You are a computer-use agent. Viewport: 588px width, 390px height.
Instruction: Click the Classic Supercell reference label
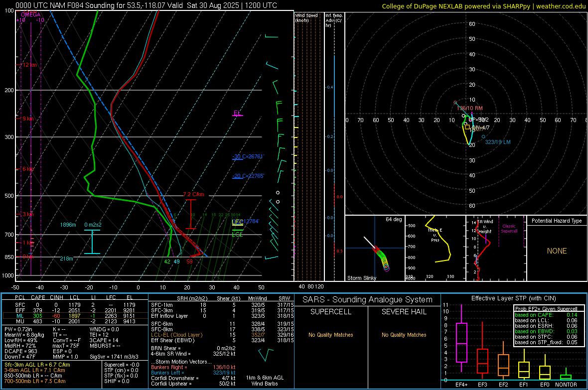click(x=509, y=229)
